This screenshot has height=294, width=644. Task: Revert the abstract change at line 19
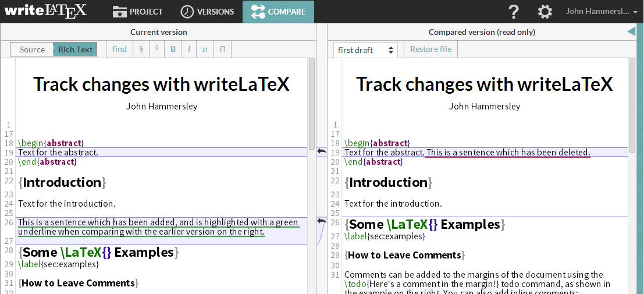pyautogui.click(x=322, y=152)
